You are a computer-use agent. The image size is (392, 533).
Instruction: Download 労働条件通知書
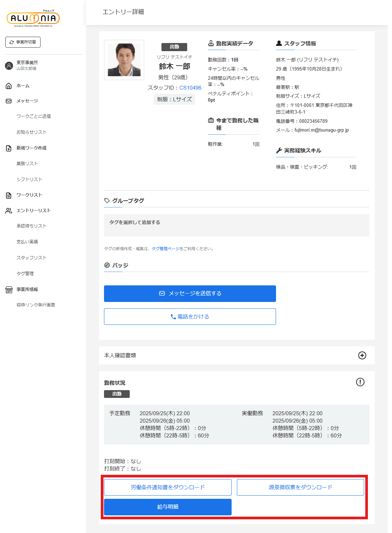click(x=168, y=487)
